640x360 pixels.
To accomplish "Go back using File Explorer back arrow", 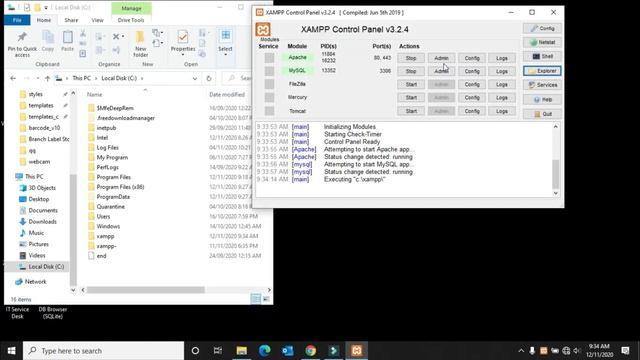I will [x=13, y=78].
